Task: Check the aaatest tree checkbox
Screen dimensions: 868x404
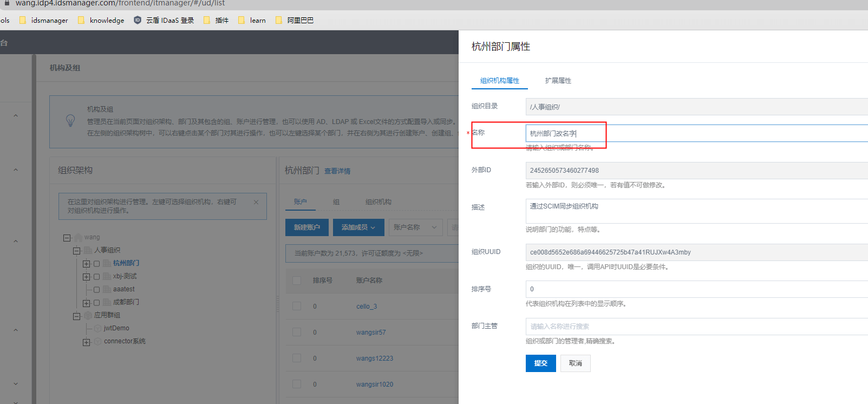Action: coord(97,290)
